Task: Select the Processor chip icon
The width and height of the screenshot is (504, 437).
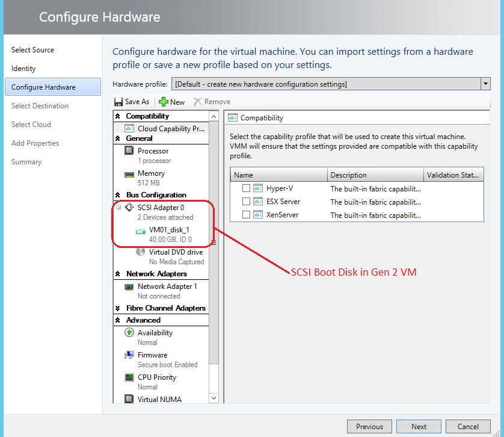Action: [129, 150]
